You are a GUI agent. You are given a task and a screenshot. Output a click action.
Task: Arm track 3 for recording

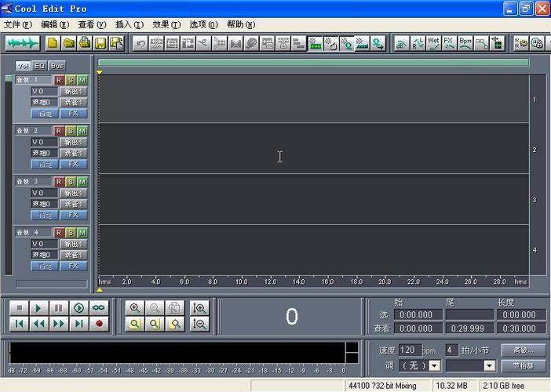[x=59, y=182]
